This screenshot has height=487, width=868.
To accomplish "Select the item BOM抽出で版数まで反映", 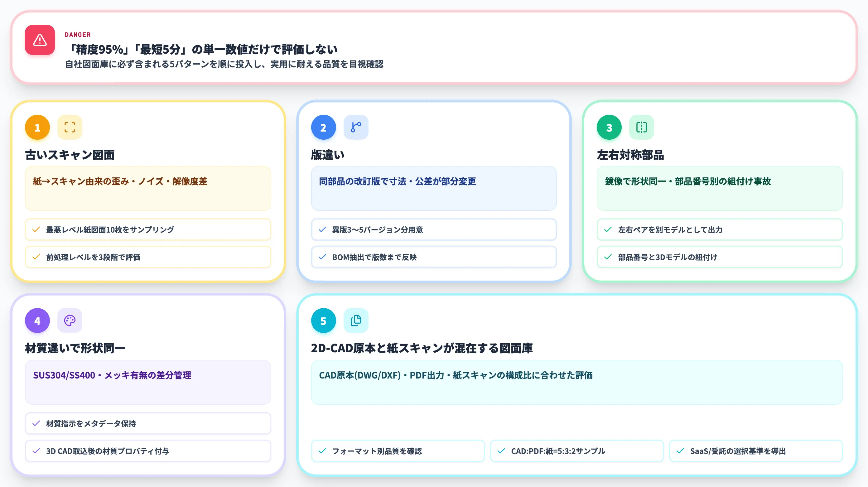I will [x=434, y=257].
